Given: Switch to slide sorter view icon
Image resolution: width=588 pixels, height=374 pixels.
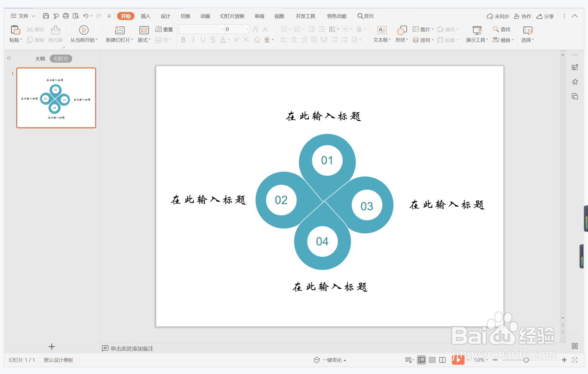Looking at the screenshot, I should [x=432, y=360].
